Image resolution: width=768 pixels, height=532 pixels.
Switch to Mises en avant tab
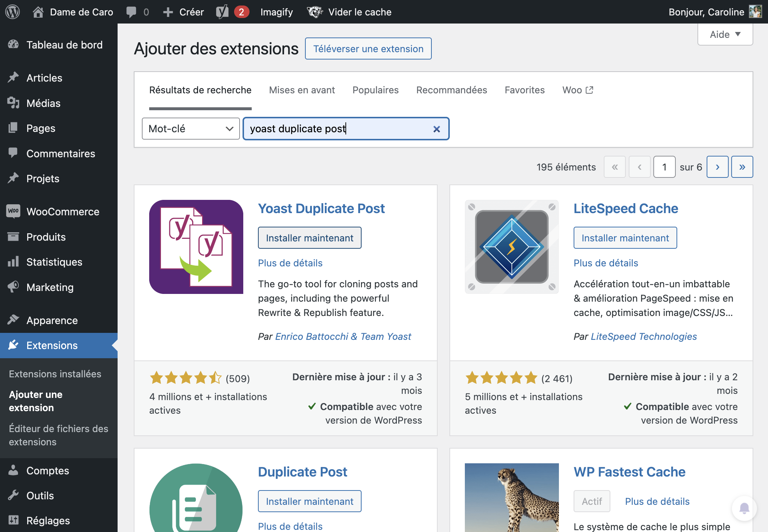[302, 90]
